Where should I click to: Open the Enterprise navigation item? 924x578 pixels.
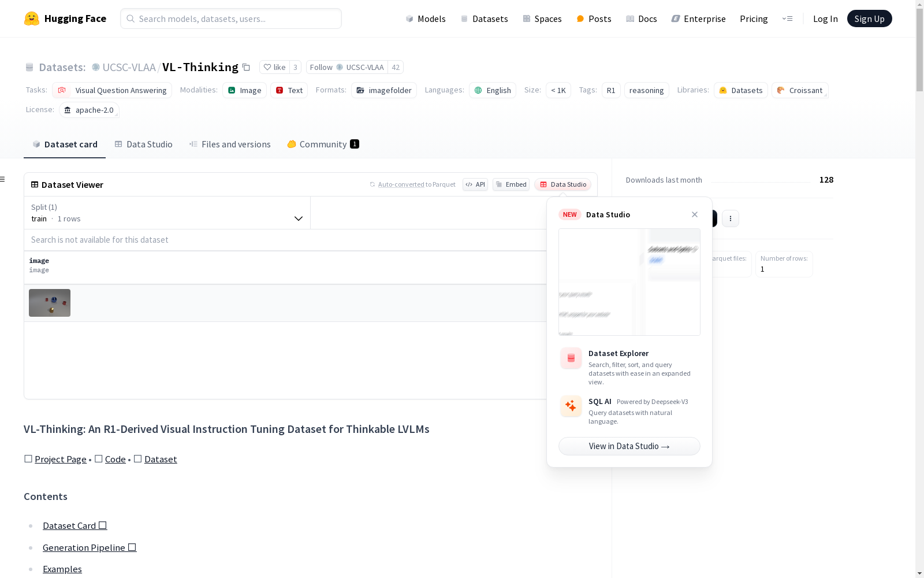pos(698,18)
